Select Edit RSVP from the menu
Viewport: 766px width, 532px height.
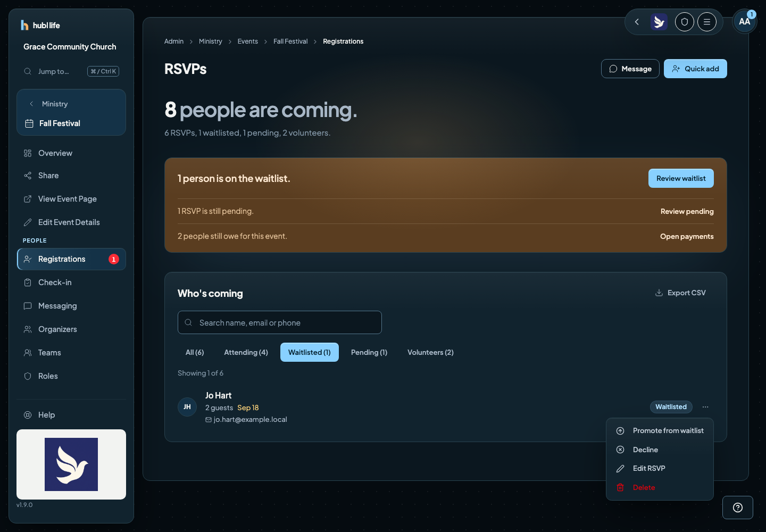click(660, 469)
